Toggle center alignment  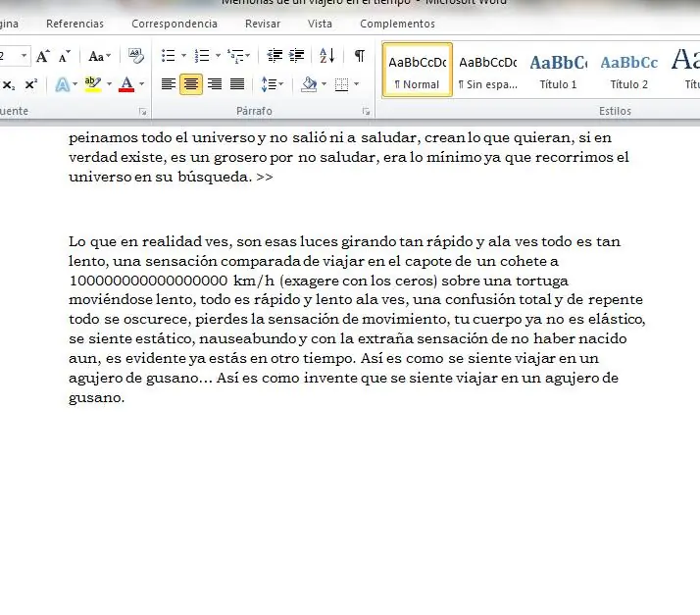click(191, 84)
